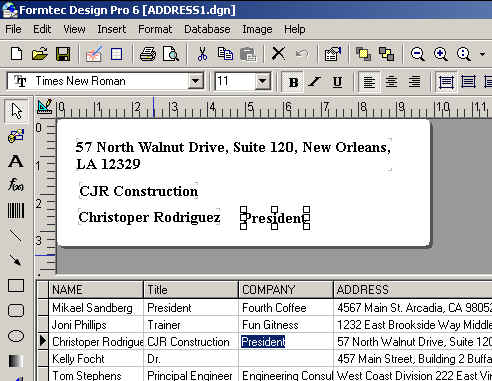Click the scissors Cut icon
The width and height of the screenshot is (492, 381).
[x=202, y=54]
